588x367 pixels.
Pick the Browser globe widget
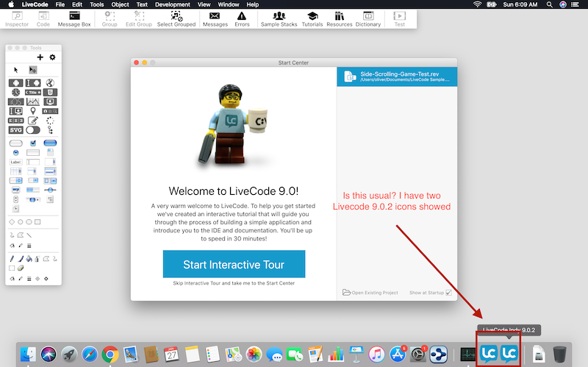(50, 82)
